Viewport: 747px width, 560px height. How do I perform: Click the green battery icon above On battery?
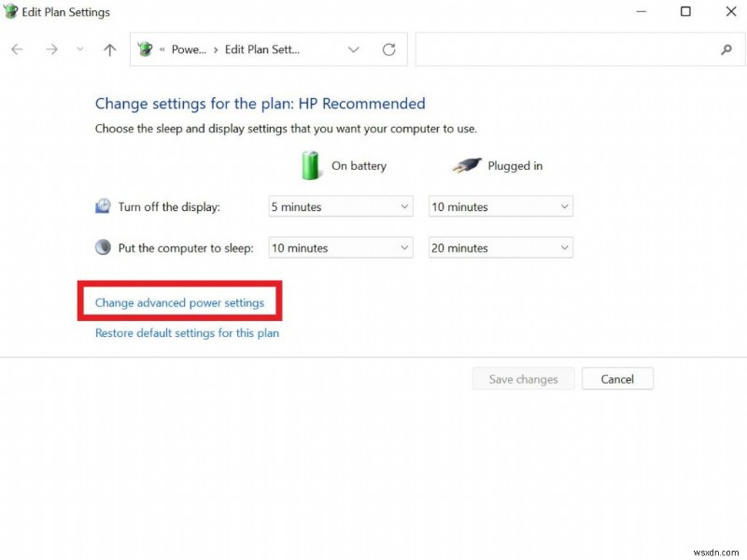tap(310, 164)
